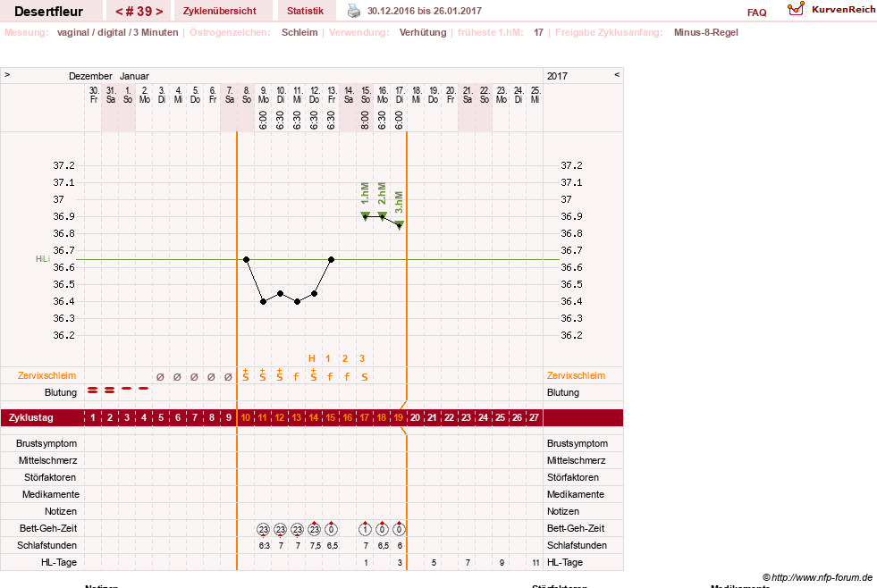Open the FAQ link

(756, 13)
